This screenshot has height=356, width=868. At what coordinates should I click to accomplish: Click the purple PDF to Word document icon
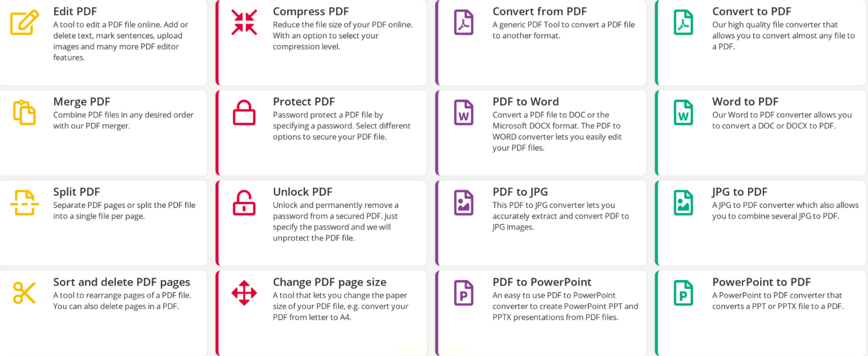tap(464, 113)
